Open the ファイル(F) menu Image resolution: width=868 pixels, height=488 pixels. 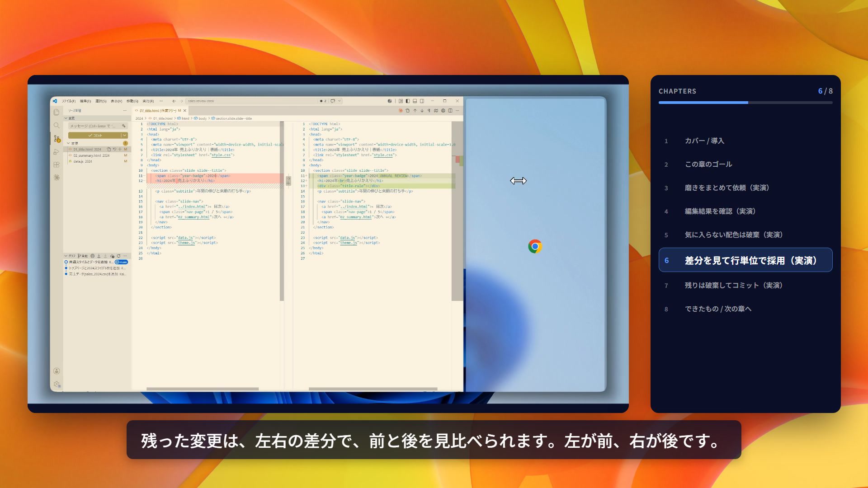coord(69,101)
